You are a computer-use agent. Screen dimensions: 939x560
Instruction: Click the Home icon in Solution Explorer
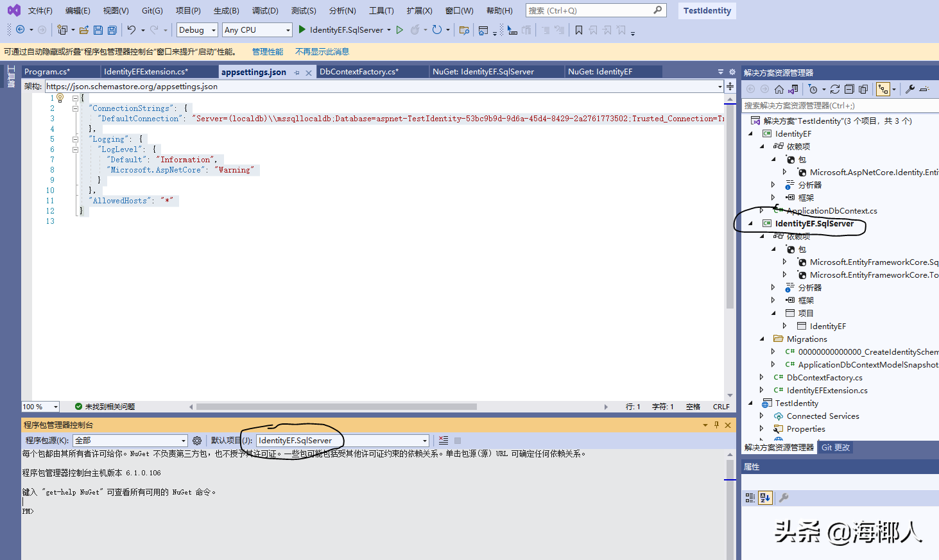[779, 89]
